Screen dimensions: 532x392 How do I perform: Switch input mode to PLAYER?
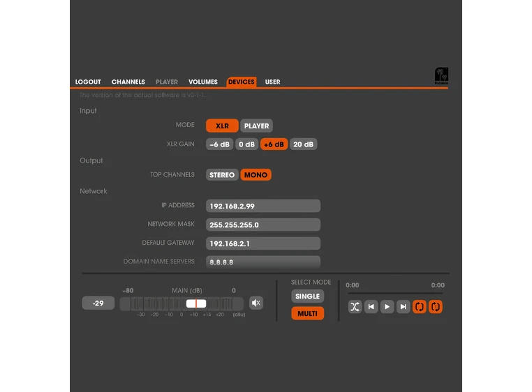256,126
